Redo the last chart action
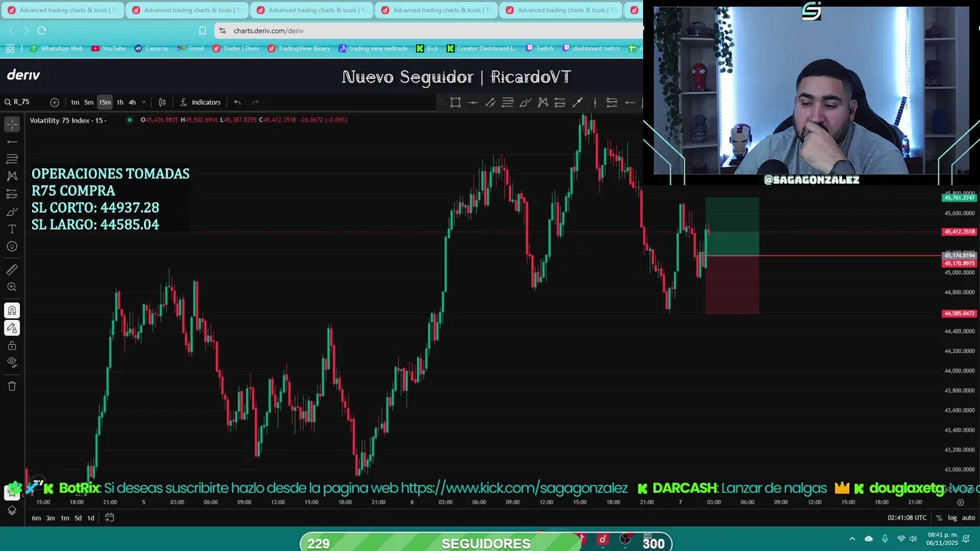 pos(256,103)
